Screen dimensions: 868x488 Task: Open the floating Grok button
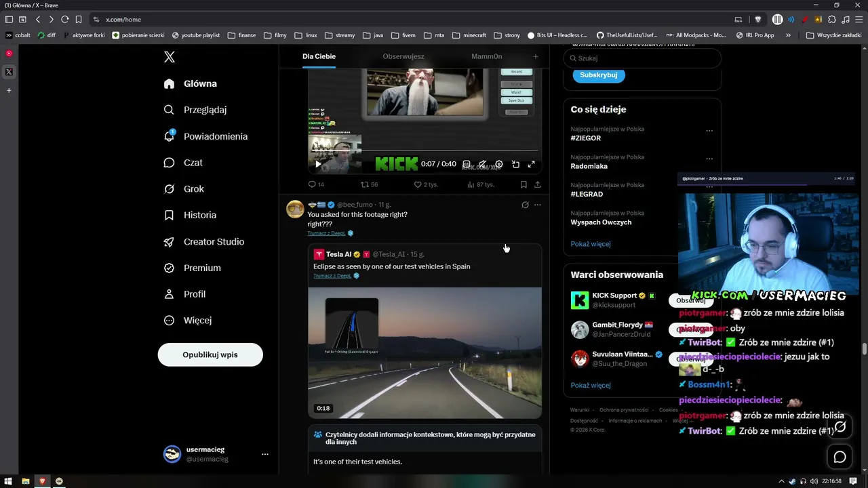[840, 427]
